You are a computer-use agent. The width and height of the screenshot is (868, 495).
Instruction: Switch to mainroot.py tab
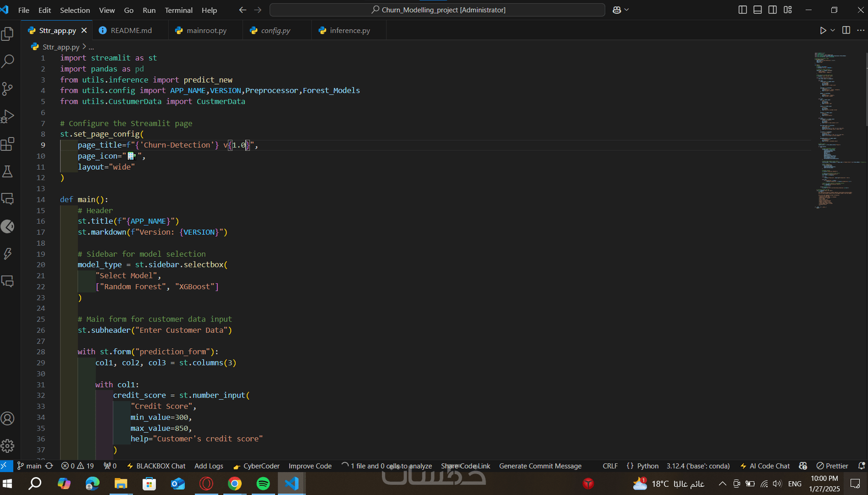tap(206, 31)
